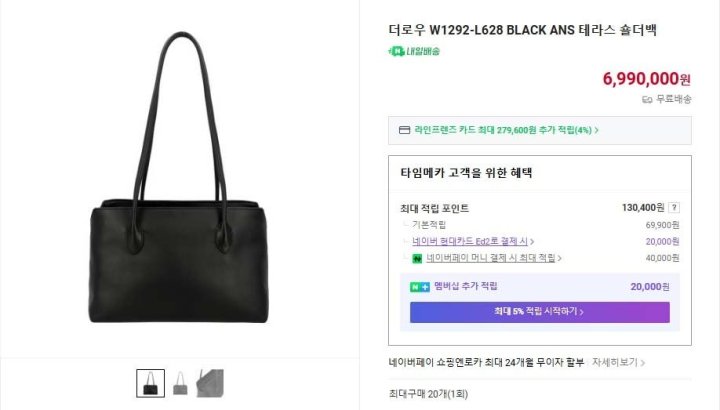Select the black bag thumbnail

pyautogui.click(x=151, y=383)
